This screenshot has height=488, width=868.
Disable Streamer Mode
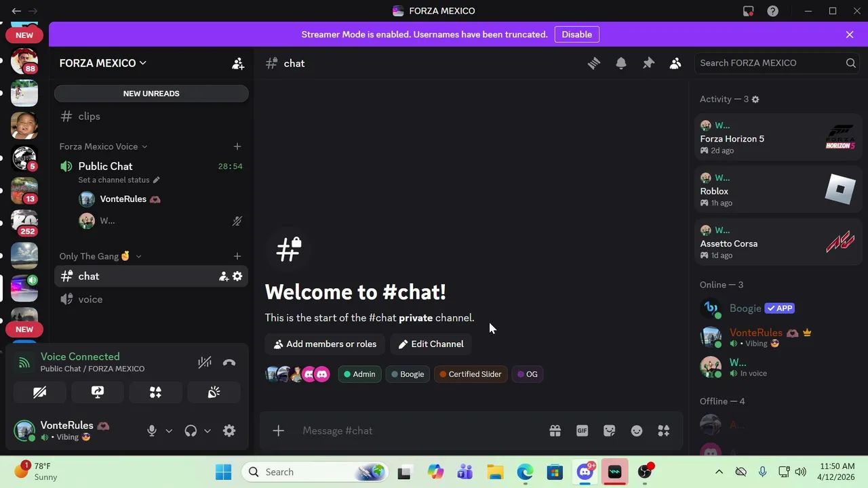click(x=577, y=35)
